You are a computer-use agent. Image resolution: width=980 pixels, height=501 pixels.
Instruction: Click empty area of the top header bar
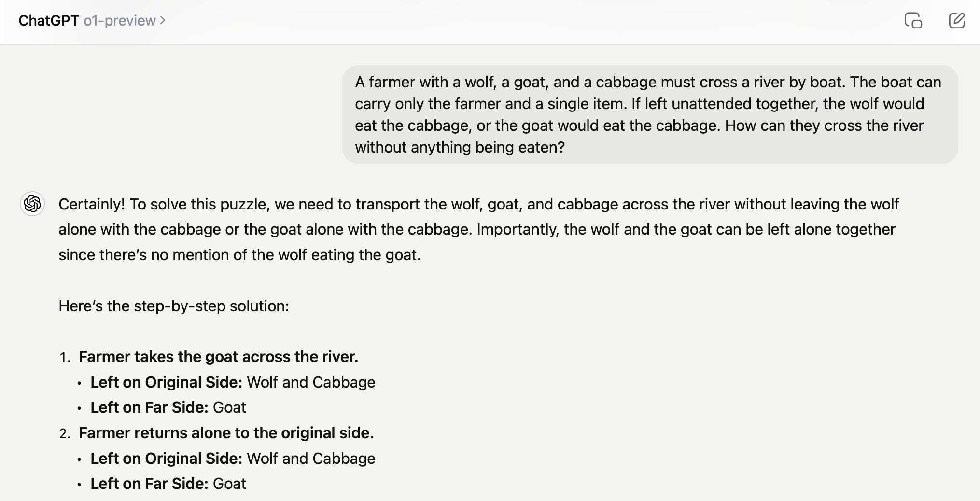531,22
